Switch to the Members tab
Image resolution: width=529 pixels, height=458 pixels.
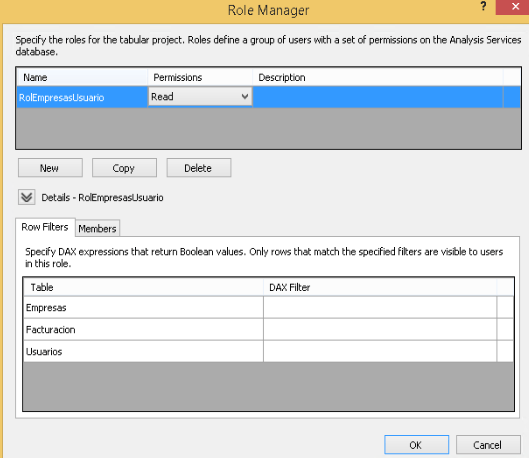(x=97, y=228)
